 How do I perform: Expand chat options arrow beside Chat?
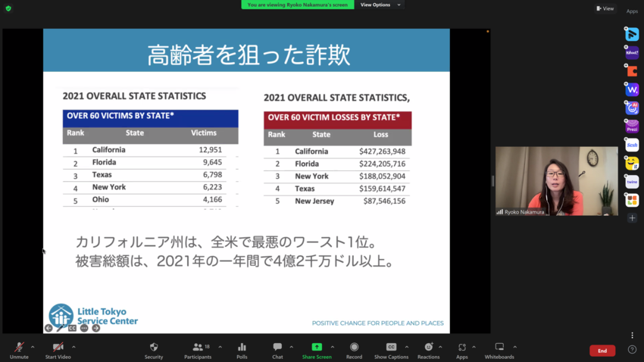pyautogui.click(x=291, y=347)
